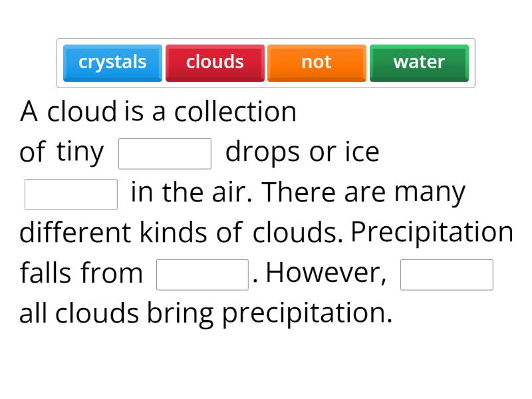
Task: Select the red "clouds" word tile
Action: pyautogui.click(x=215, y=63)
